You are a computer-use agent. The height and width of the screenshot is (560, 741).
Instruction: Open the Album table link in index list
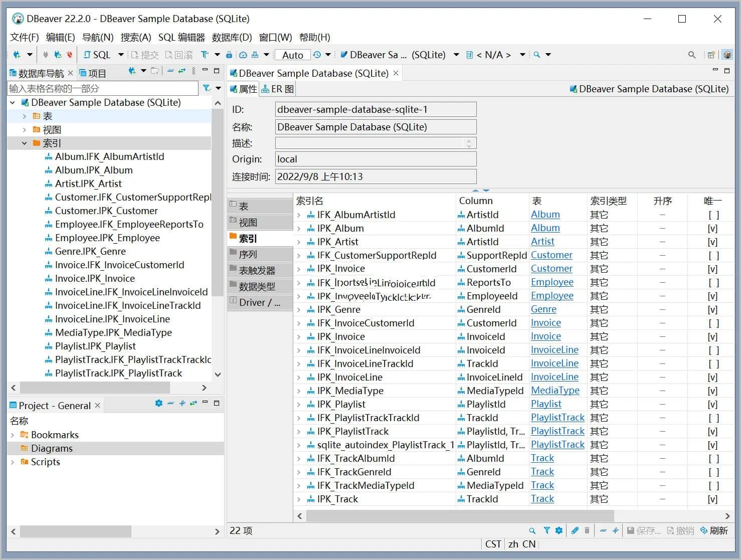pyautogui.click(x=544, y=214)
